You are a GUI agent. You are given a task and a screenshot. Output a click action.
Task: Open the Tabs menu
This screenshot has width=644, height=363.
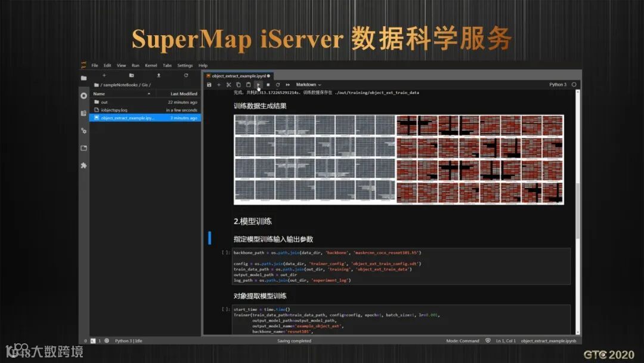click(167, 65)
